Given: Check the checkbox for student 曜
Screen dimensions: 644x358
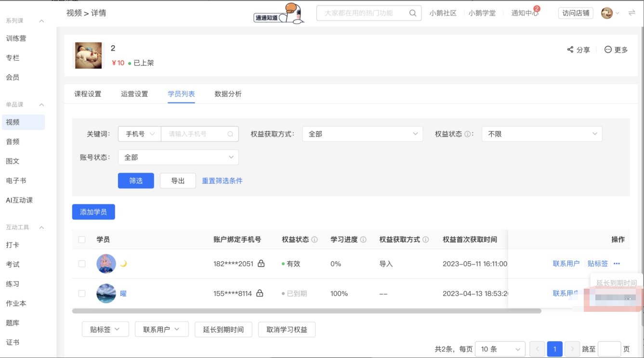Looking at the screenshot, I should pos(82,293).
